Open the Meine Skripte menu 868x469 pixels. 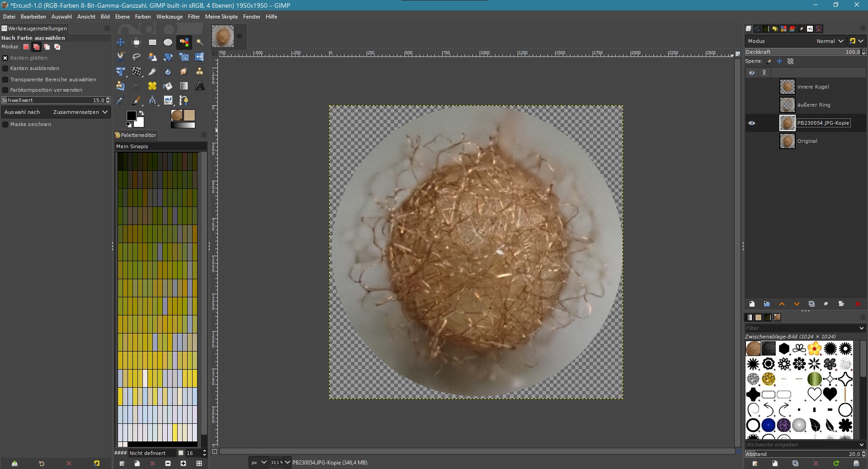point(221,17)
